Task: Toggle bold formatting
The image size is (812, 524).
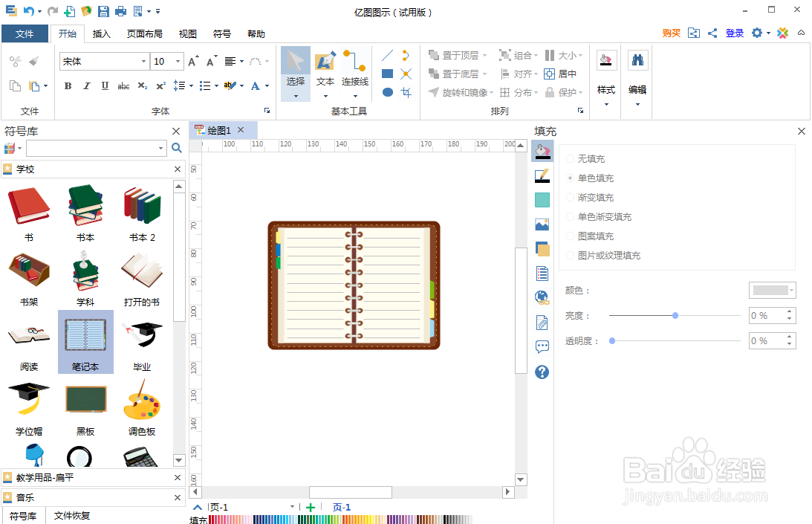Action: tap(68, 86)
